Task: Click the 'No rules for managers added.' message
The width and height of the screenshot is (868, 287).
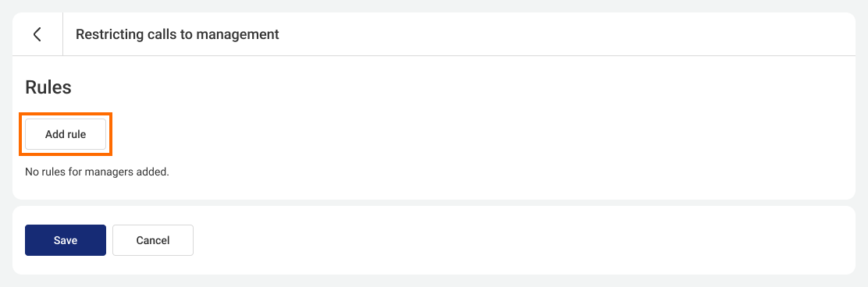Action: [97, 172]
